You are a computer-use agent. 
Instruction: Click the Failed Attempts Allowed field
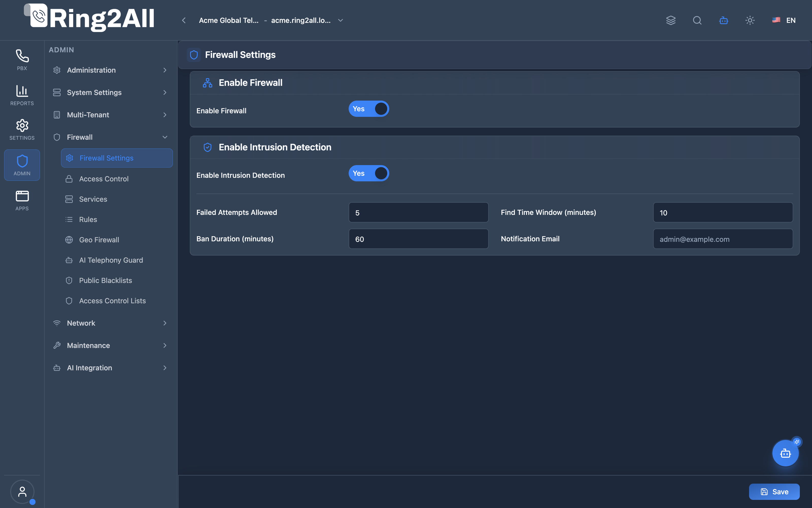(x=418, y=212)
